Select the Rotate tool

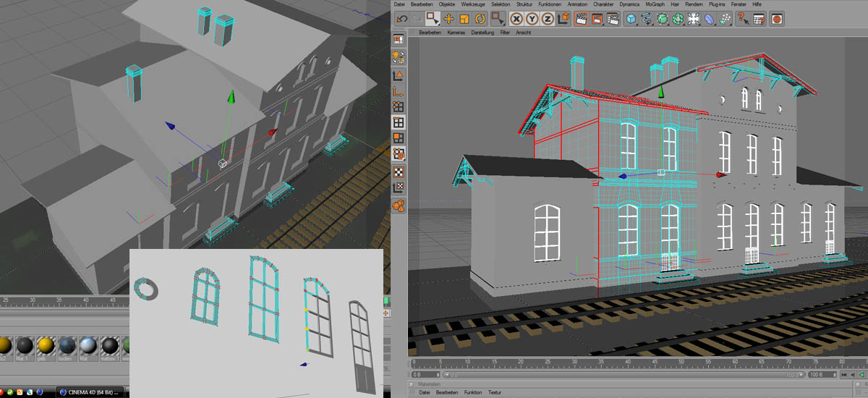point(481,19)
